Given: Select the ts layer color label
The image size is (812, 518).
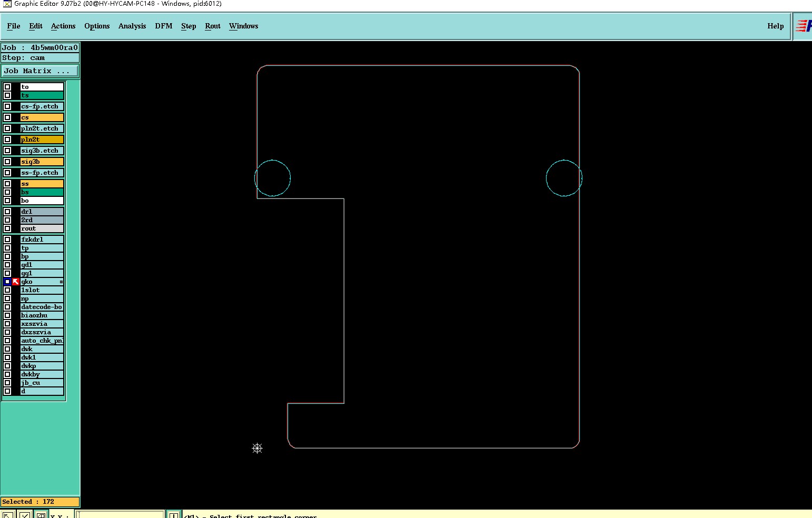Looking at the screenshot, I should [x=42, y=95].
